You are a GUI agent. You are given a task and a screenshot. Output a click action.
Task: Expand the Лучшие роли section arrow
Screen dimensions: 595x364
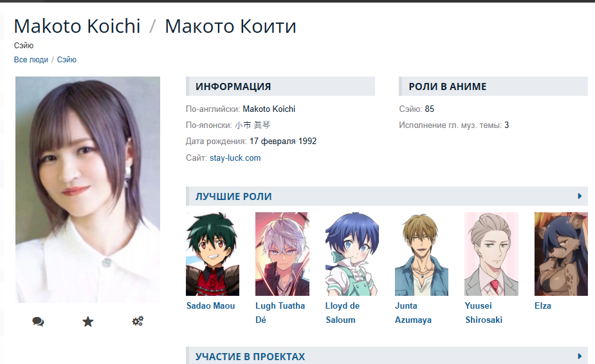click(580, 196)
